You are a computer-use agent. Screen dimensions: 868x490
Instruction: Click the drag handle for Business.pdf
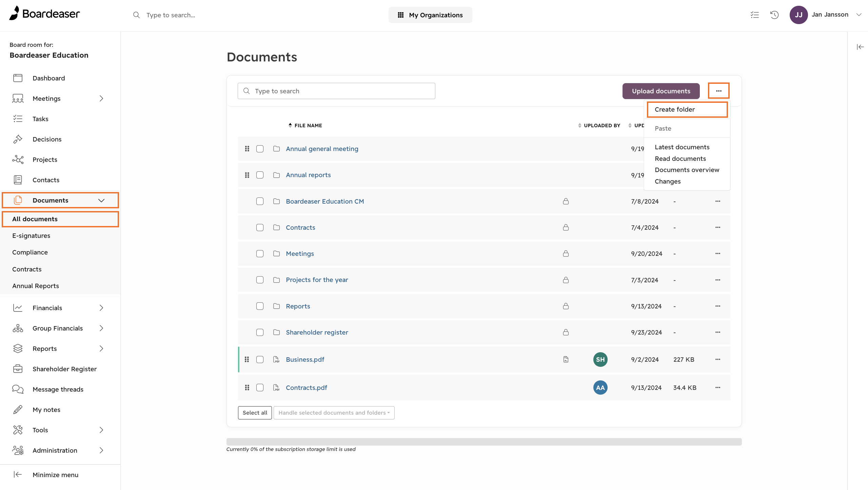pos(247,359)
